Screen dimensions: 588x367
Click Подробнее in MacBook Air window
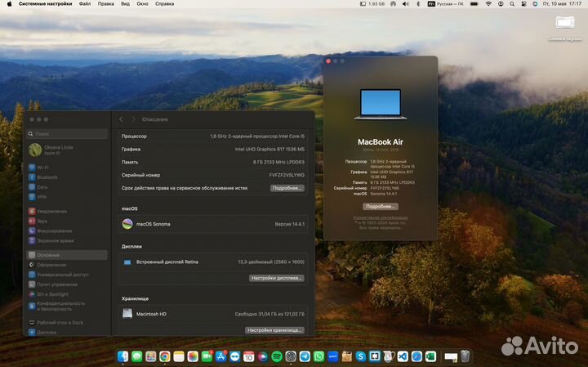pyautogui.click(x=381, y=207)
